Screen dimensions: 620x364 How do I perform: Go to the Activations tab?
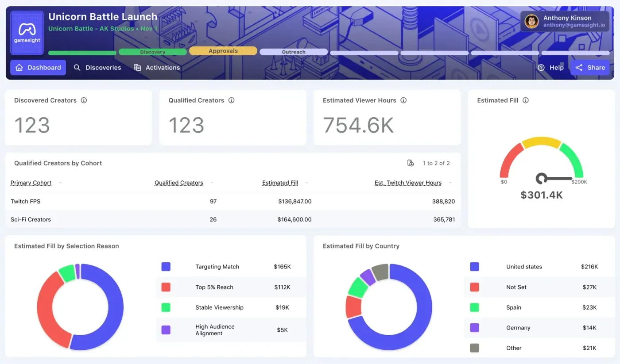pos(157,68)
